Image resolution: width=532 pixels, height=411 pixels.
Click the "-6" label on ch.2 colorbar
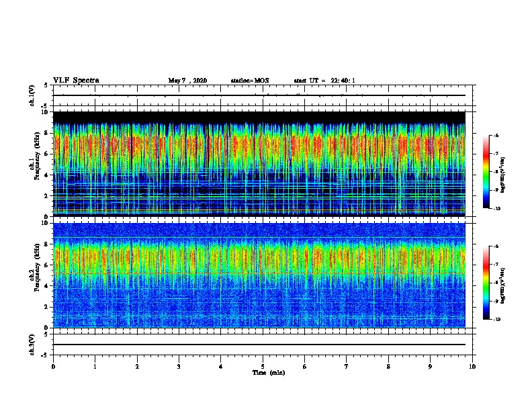click(x=496, y=246)
